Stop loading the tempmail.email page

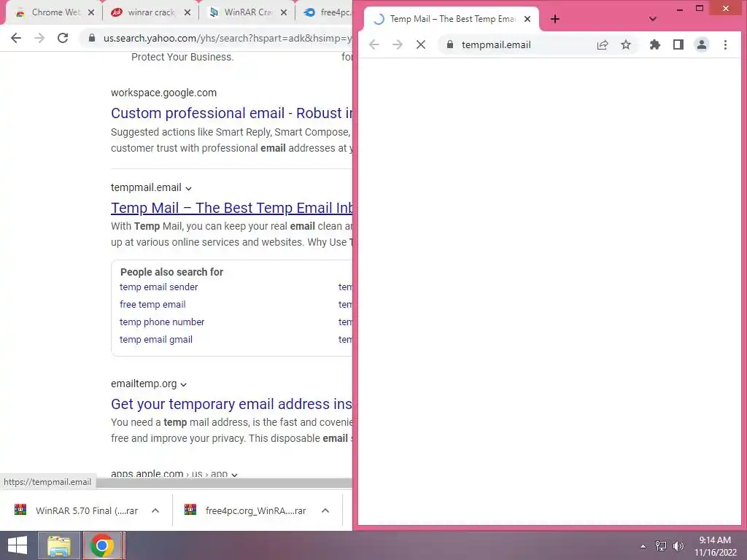click(421, 44)
